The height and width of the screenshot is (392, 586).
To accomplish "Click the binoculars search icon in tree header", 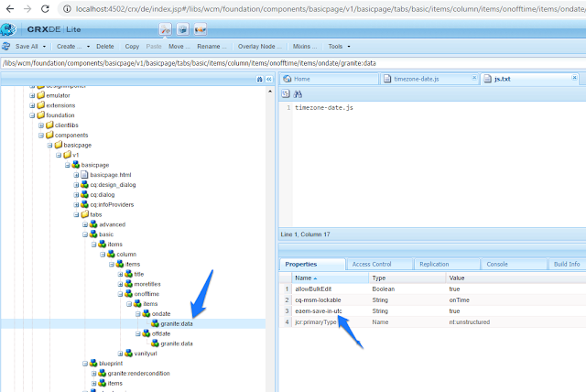I will [x=260, y=79].
